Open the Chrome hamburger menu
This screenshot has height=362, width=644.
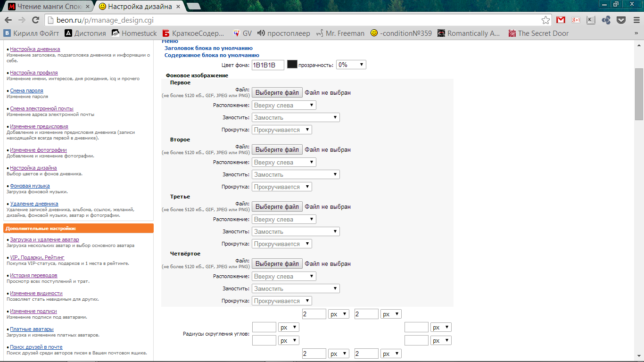point(636,20)
